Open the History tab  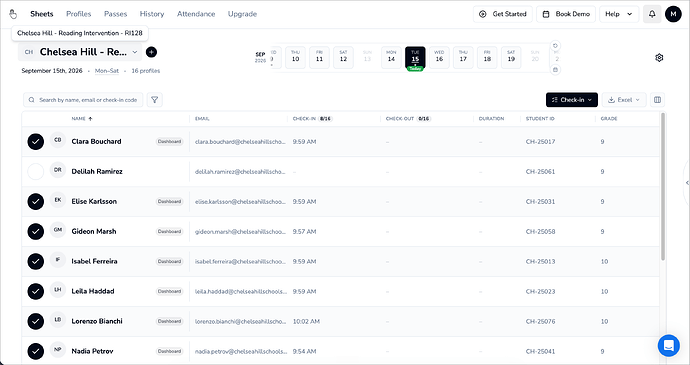[152, 14]
